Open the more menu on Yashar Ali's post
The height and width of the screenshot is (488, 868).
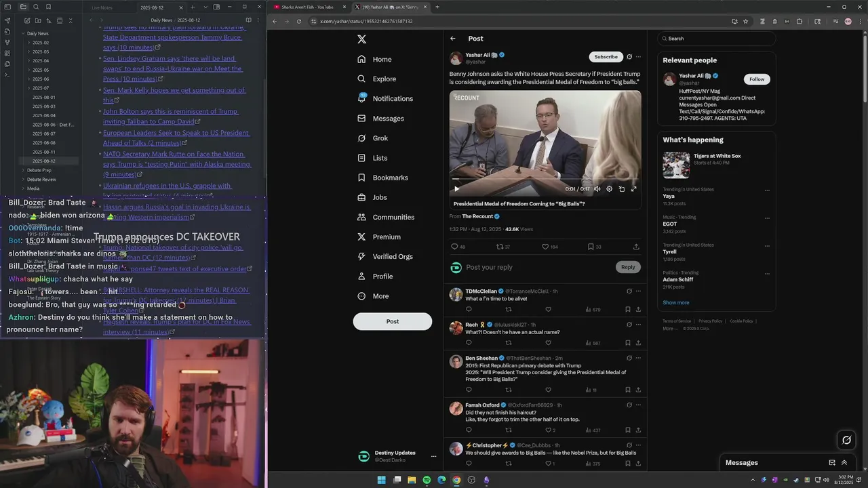(x=638, y=57)
